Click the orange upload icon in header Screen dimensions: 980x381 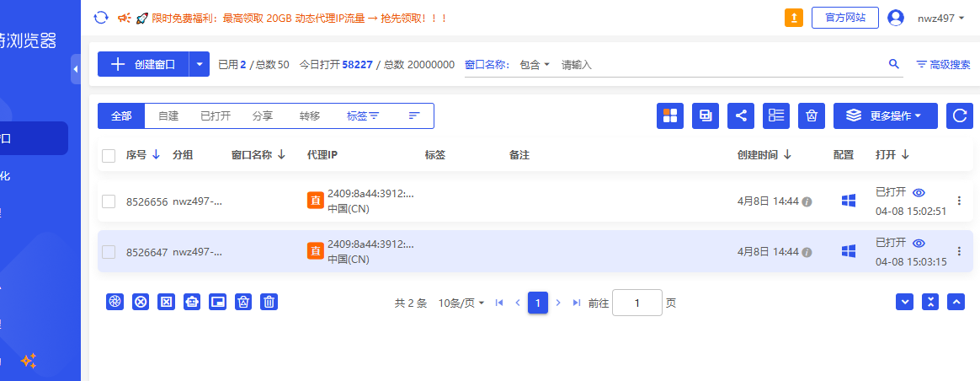794,18
